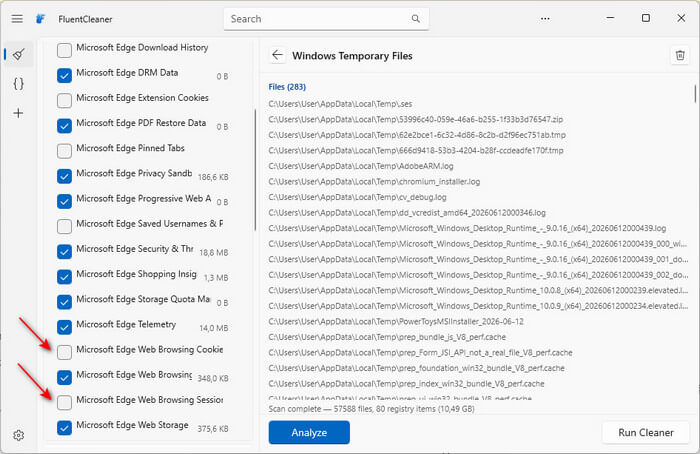Image resolution: width=700 pixels, height=454 pixels.
Task: Click the file list scrollbar thumb
Action: [x=695, y=93]
